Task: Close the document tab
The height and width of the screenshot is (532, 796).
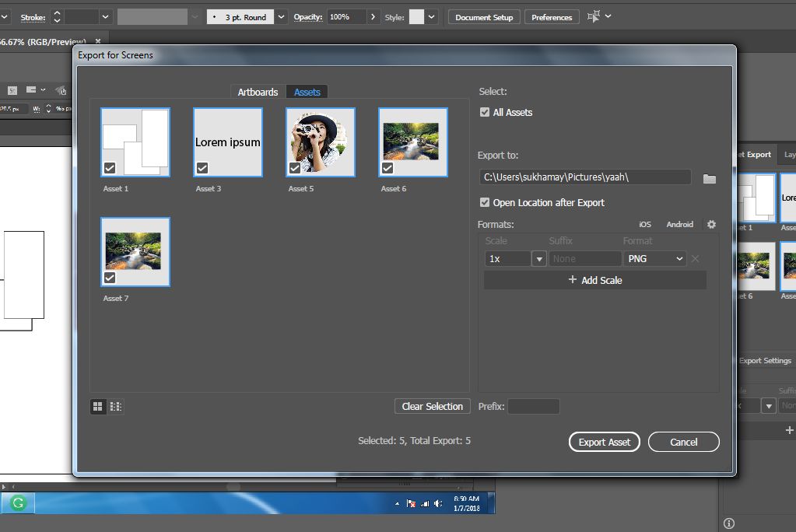Action: pos(98,41)
